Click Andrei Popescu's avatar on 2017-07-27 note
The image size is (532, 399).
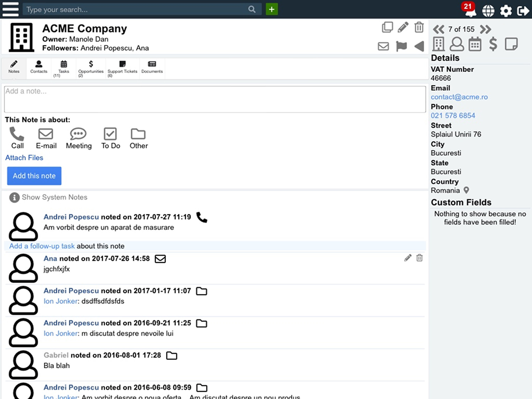click(x=23, y=226)
